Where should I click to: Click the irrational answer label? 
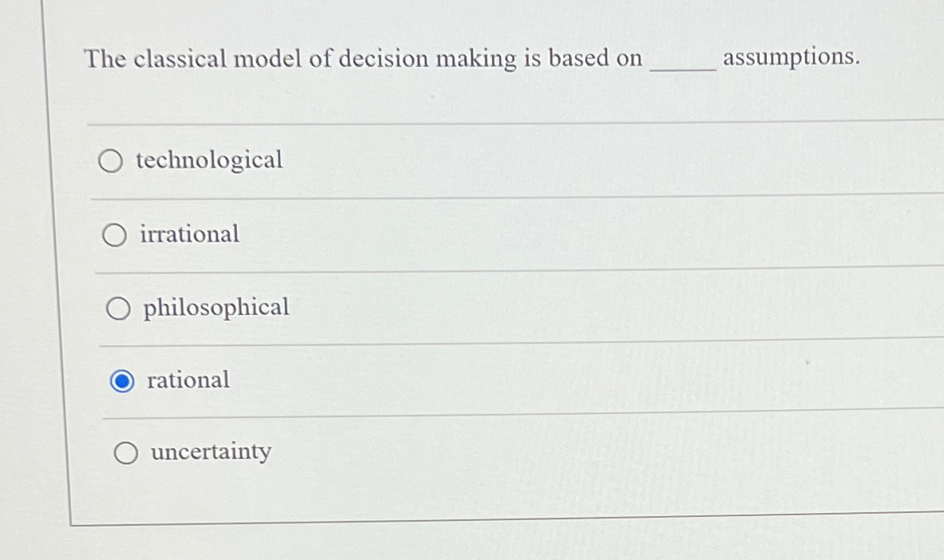click(189, 234)
